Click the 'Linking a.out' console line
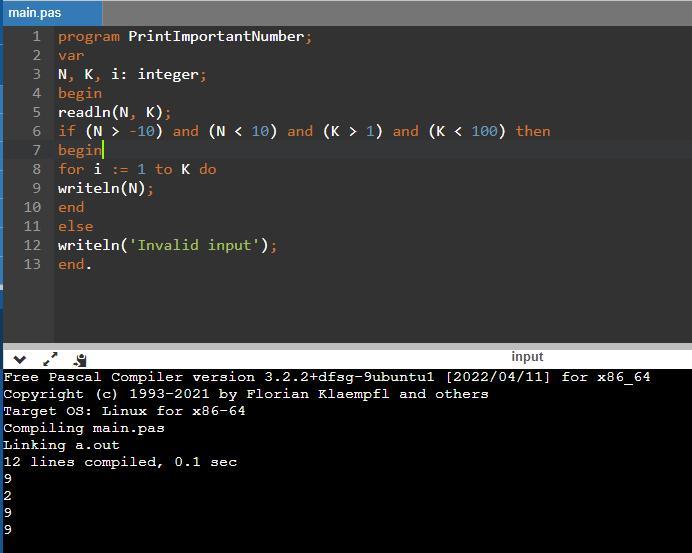692x553 pixels. (61, 445)
